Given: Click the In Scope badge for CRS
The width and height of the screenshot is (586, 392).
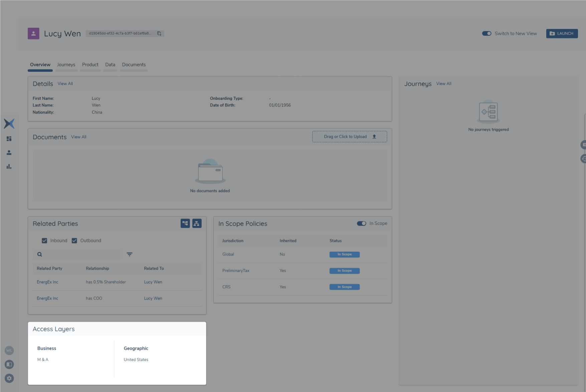Looking at the screenshot, I should (x=345, y=287).
